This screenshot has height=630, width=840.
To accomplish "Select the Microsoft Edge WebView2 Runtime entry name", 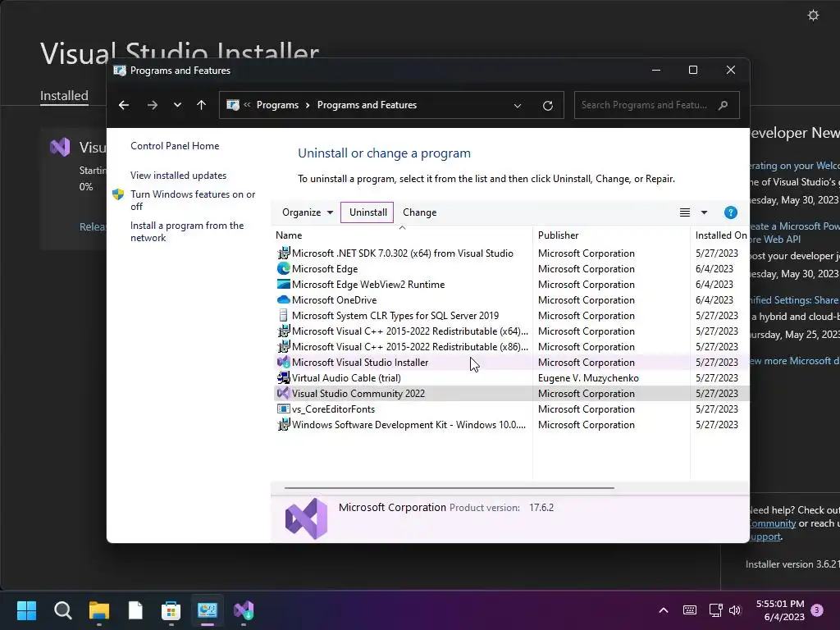I will (368, 285).
